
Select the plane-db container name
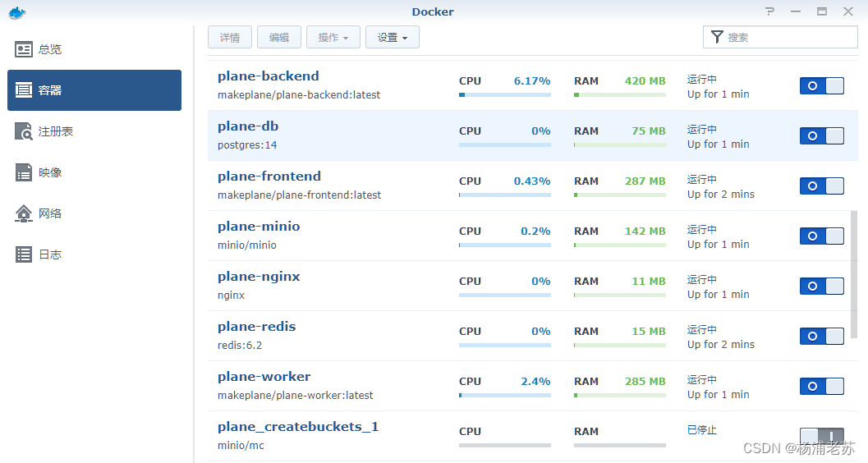click(x=248, y=126)
